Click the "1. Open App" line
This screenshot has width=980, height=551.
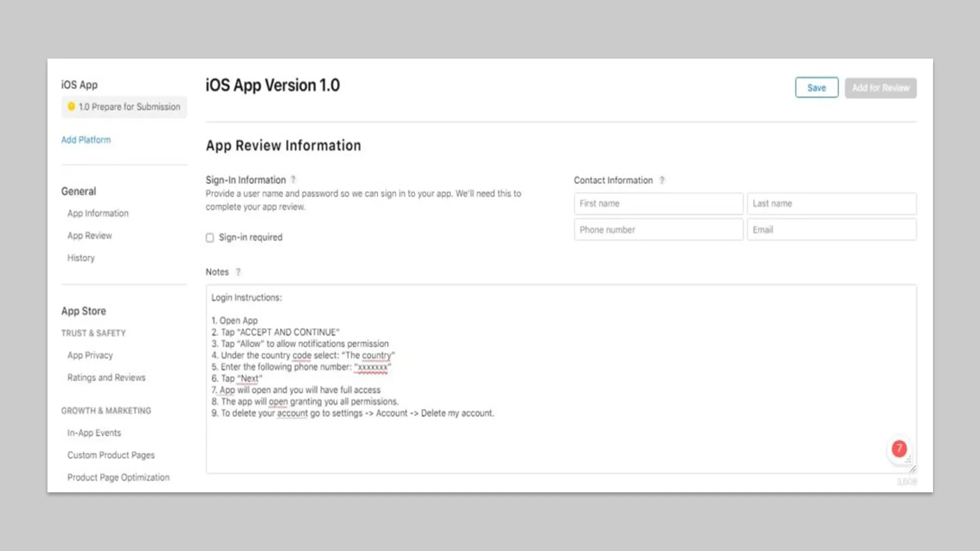[x=234, y=320]
